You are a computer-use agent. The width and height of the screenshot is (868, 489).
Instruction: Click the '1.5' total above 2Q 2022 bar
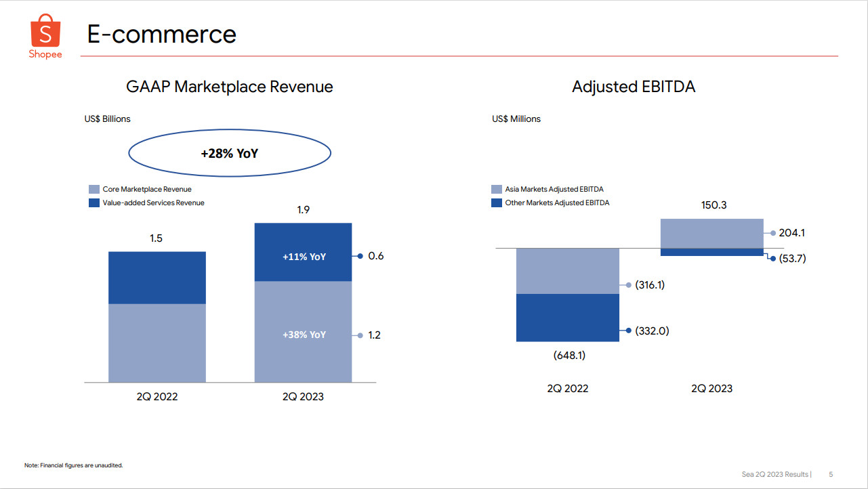(x=157, y=238)
